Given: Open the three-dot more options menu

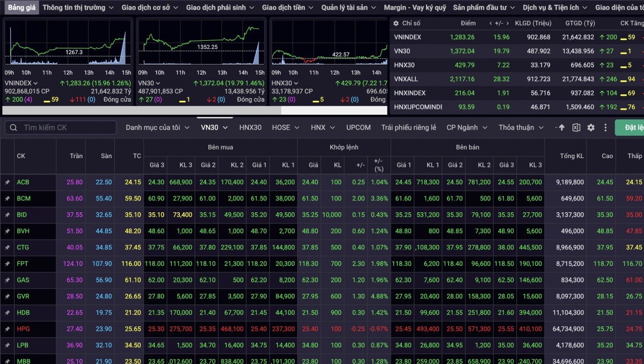Looking at the screenshot, I should coord(606,128).
